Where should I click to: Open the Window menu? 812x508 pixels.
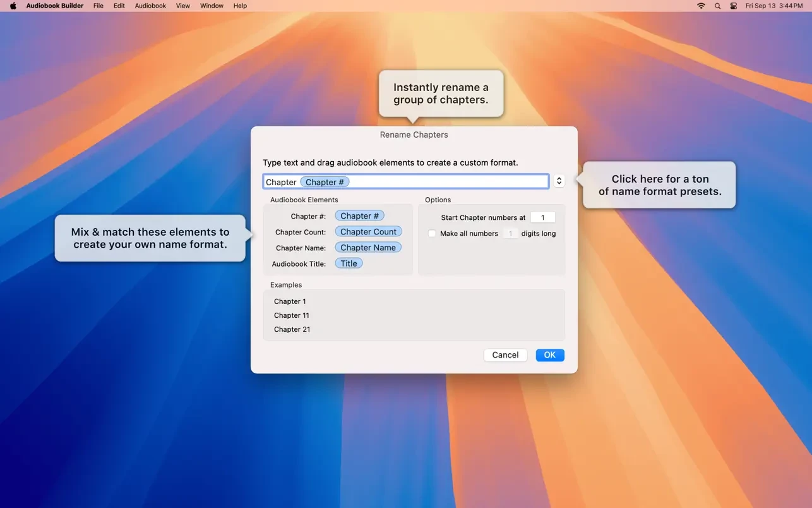pyautogui.click(x=212, y=6)
